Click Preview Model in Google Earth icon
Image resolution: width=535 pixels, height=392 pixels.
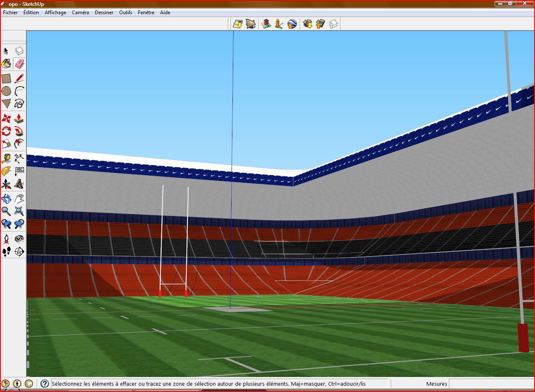point(292,24)
